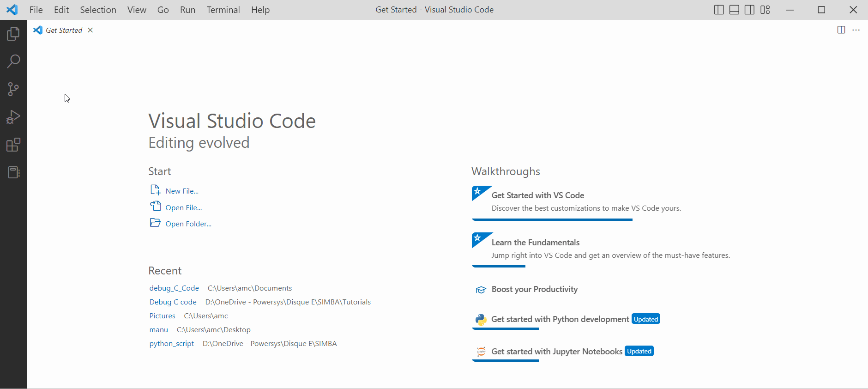The height and width of the screenshot is (389, 868).
Task: Toggle bottom panel layout icon
Action: 735,10
